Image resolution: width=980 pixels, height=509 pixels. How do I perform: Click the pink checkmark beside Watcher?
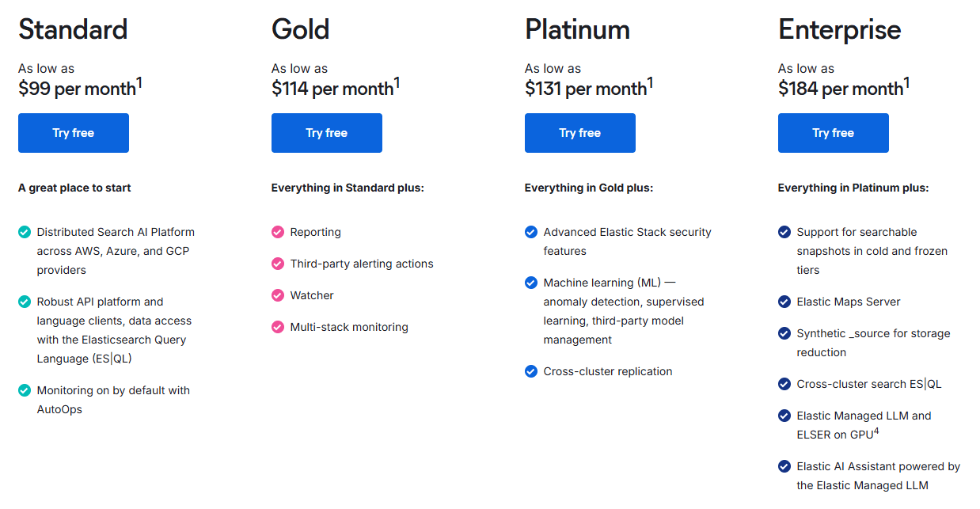click(x=278, y=295)
